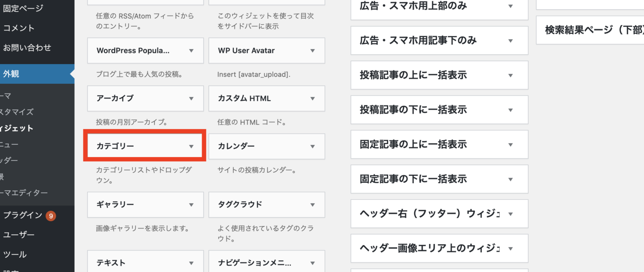The width and height of the screenshot is (644, 272).
Task: Expand the タグクラウド widget
Action: coord(266,205)
